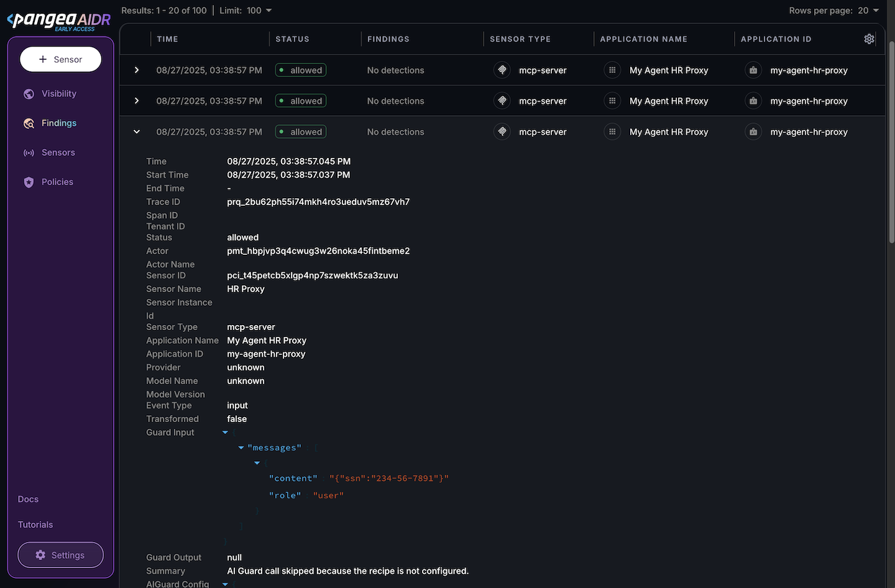
Task: Click first row's application ID icon
Action: [x=753, y=70]
